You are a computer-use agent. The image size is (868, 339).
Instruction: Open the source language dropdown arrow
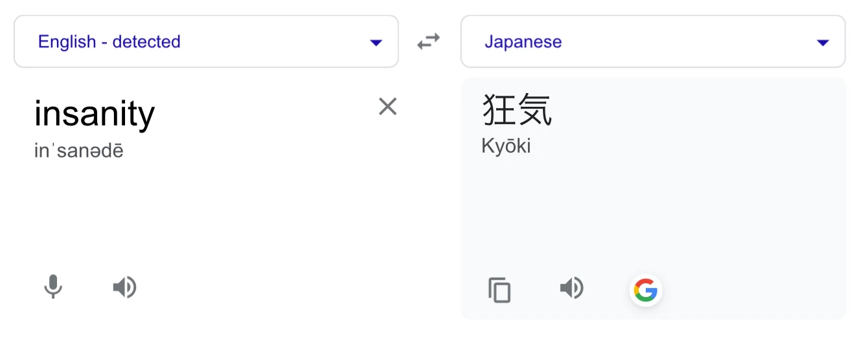point(376,43)
